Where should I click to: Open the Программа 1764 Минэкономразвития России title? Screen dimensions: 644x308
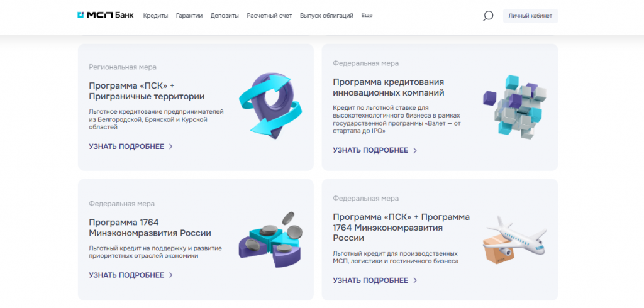(150, 228)
